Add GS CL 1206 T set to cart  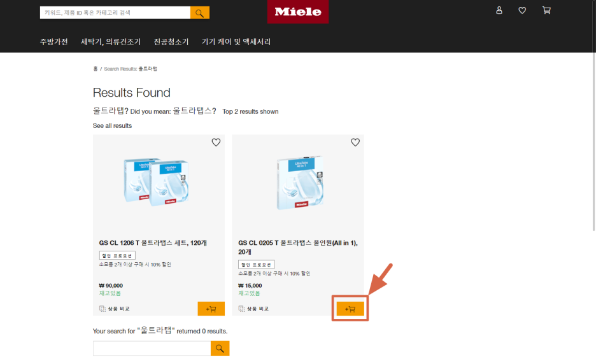[x=211, y=309]
